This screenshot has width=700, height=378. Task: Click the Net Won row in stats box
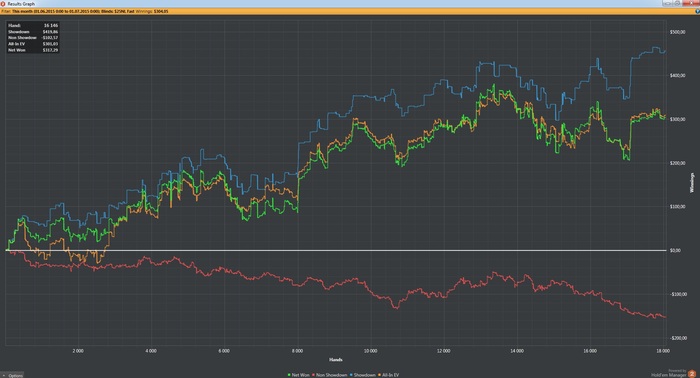point(33,50)
